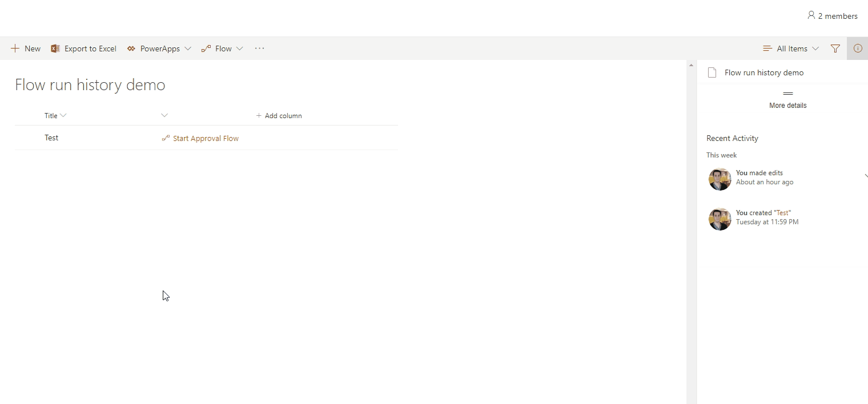Open the Title column dropdown
Screen dimensions: 868x404
63,115
